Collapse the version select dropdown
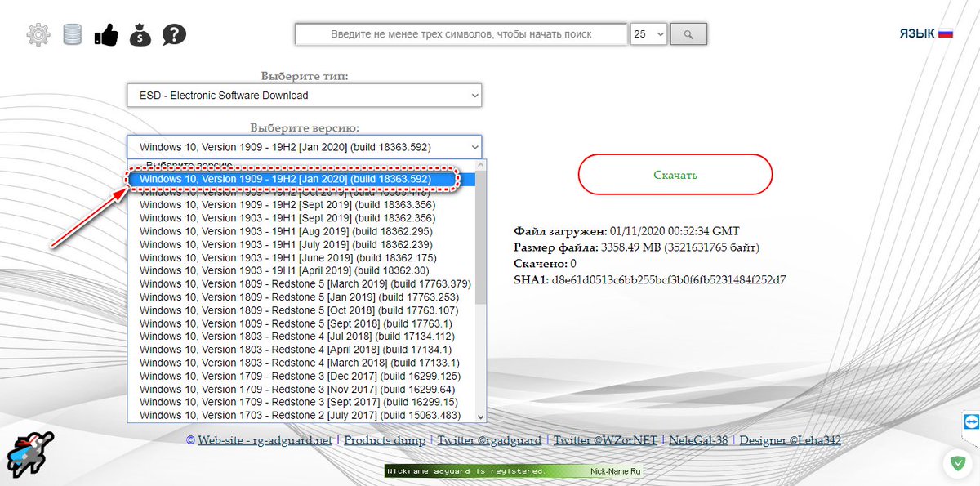Screen dimensions: 980x486 (x=305, y=147)
